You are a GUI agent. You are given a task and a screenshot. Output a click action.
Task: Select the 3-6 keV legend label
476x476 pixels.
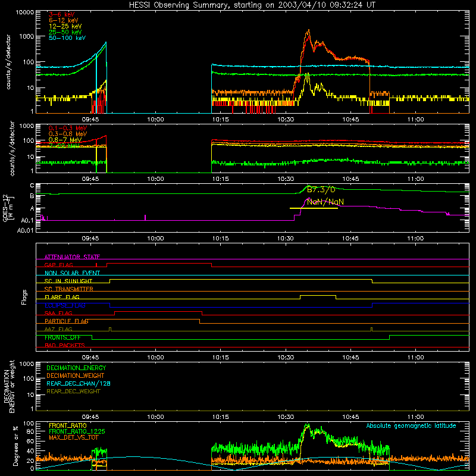coord(61,14)
